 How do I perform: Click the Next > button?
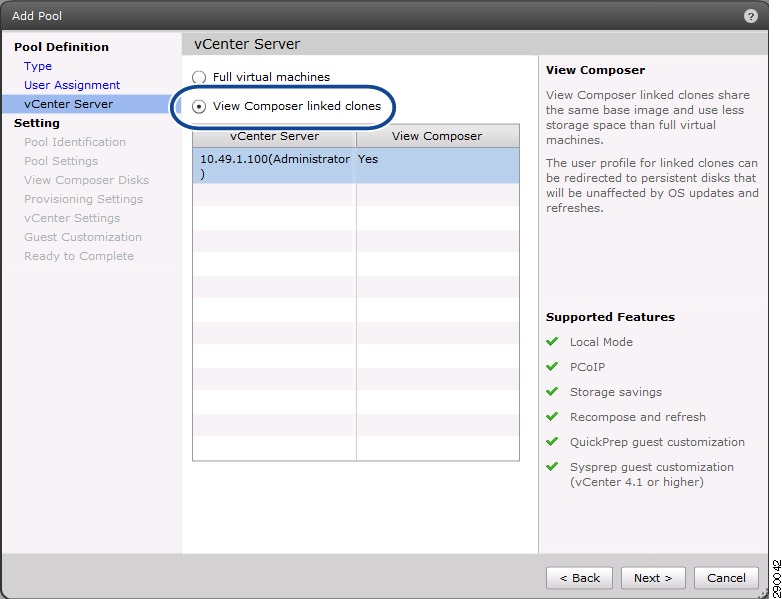click(653, 578)
